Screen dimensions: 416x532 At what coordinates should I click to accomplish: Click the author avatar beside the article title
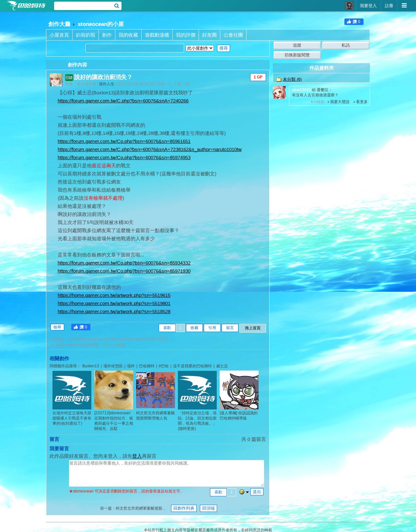[56, 80]
